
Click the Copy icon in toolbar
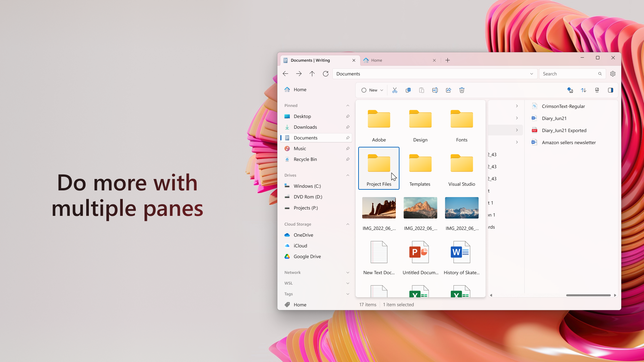[x=408, y=90]
